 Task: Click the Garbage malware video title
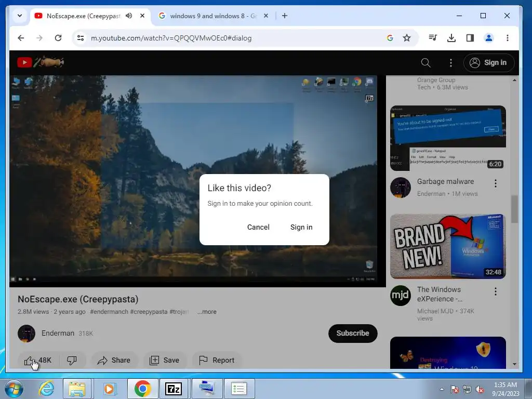(445, 181)
